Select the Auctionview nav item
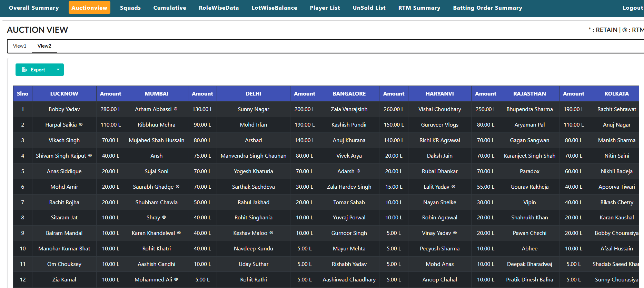The image size is (644, 288). pos(89,8)
